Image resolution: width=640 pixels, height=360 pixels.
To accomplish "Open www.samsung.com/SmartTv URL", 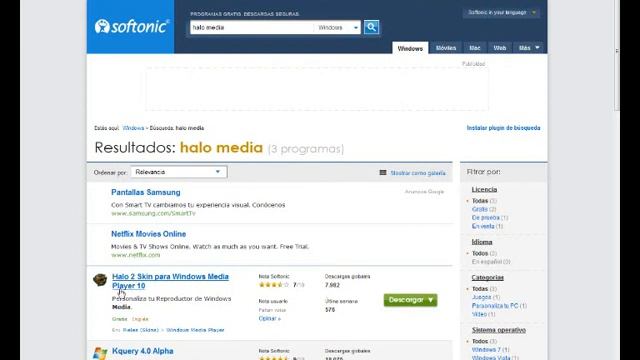I will (x=153, y=213).
